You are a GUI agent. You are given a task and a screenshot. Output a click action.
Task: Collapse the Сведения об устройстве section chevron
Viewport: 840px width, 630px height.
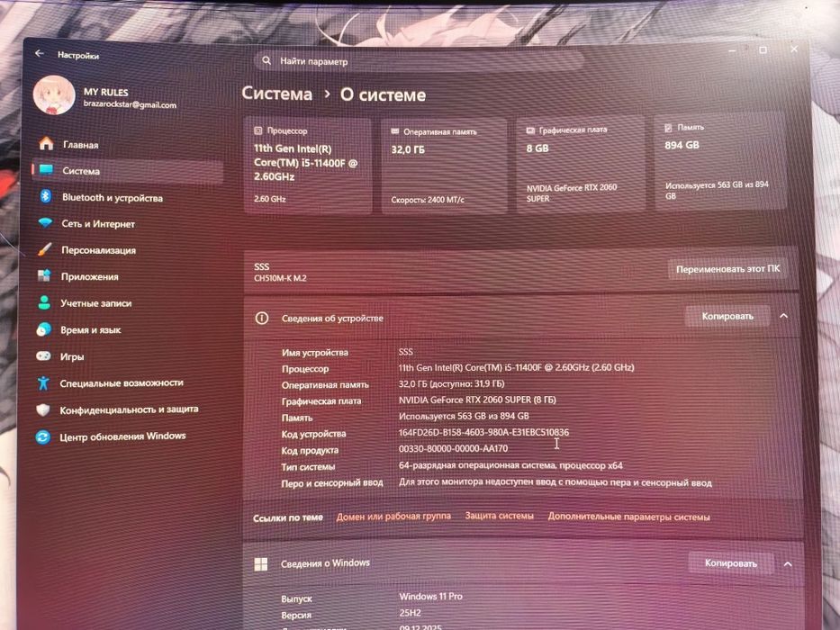pos(784,316)
